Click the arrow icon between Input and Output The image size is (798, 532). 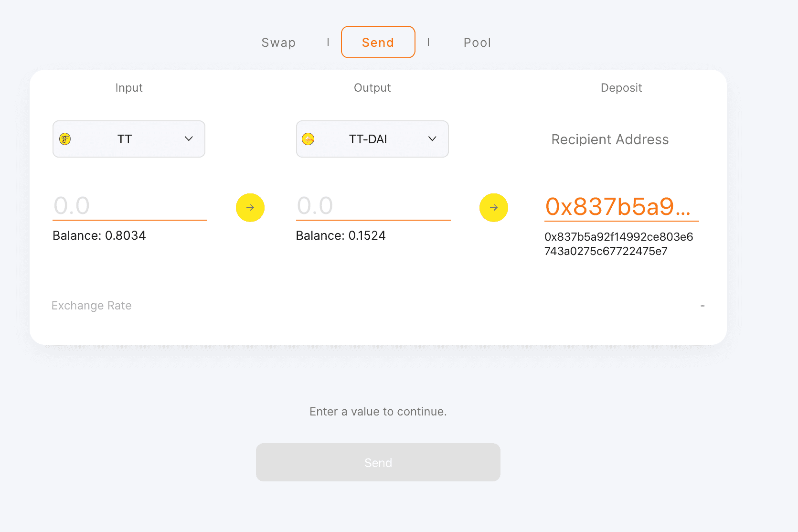pos(250,207)
